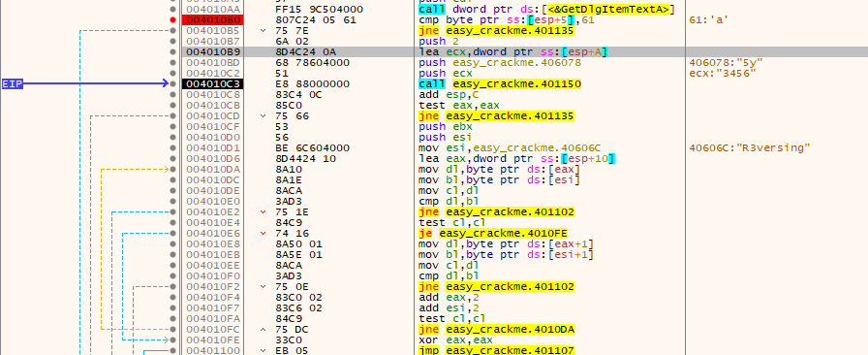
Task: Click the comment 40606C:"R3versing"
Action: point(750,148)
